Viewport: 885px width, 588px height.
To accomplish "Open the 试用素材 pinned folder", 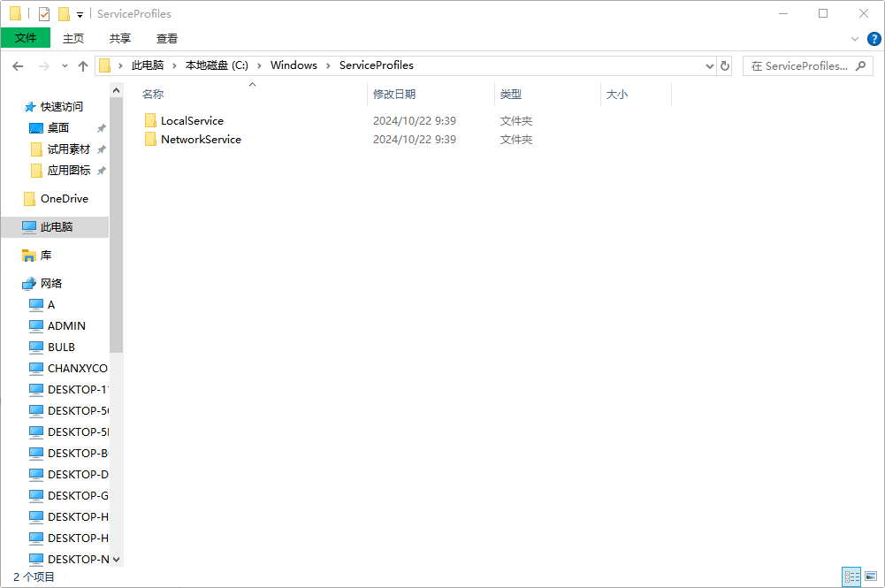I will [68, 149].
